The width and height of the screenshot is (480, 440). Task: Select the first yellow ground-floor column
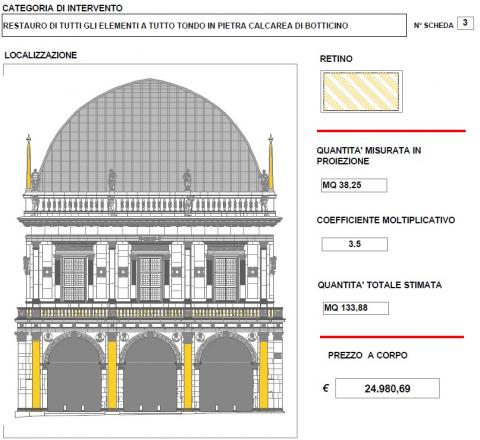coord(36,374)
